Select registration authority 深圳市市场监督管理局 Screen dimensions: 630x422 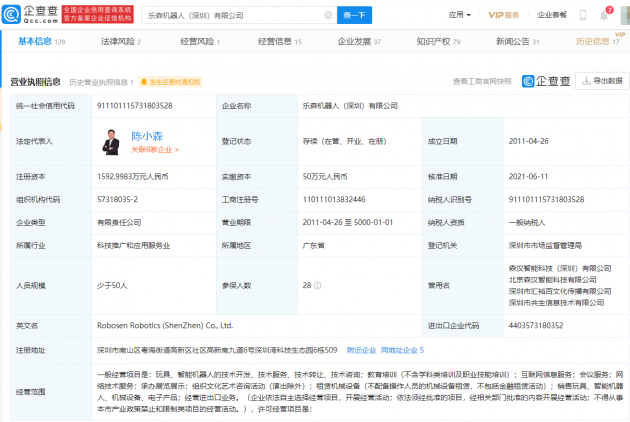point(545,246)
